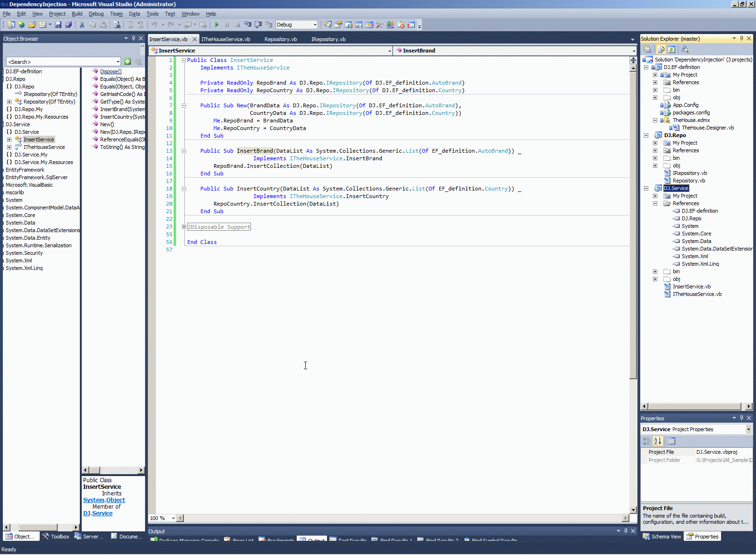
Task: Close the InsertService.vb tab
Action: point(194,39)
